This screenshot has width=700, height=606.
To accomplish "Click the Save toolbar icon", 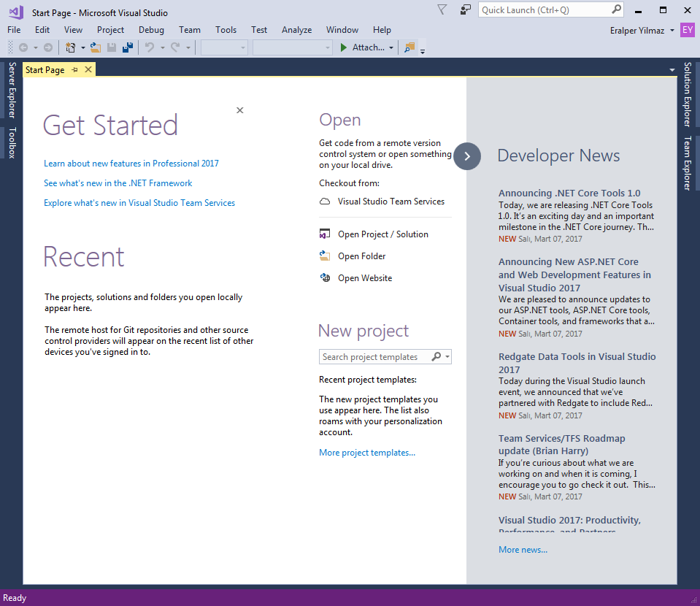I will tap(112, 47).
